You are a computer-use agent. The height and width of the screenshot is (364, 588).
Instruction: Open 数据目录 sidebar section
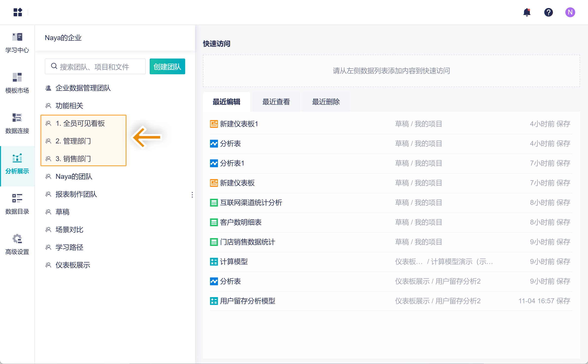click(x=17, y=204)
